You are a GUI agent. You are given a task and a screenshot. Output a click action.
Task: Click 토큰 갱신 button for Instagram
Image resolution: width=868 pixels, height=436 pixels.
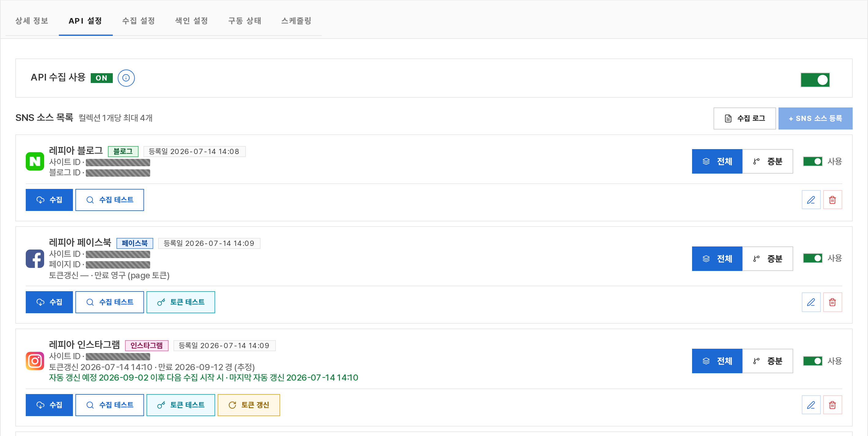(249, 405)
